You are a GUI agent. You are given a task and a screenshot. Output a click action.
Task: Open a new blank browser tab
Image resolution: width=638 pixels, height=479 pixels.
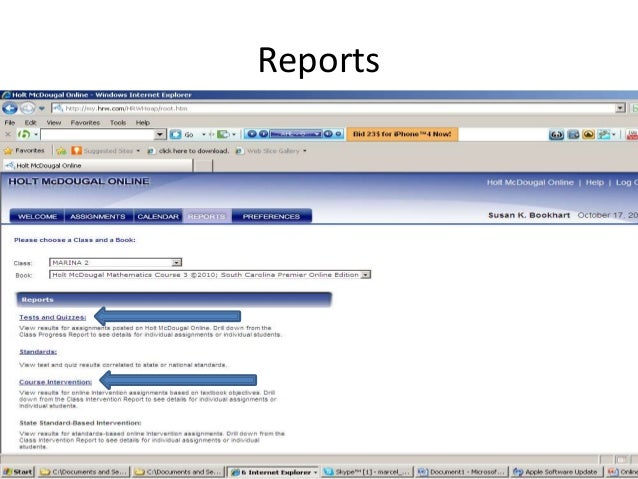pyautogui.click(x=203, y=166)
